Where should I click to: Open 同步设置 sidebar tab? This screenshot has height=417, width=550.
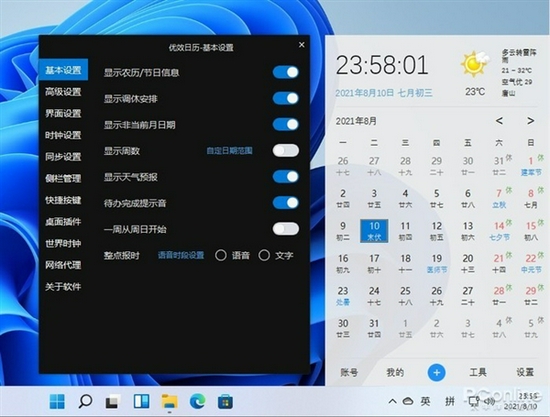tap(63, 157)
